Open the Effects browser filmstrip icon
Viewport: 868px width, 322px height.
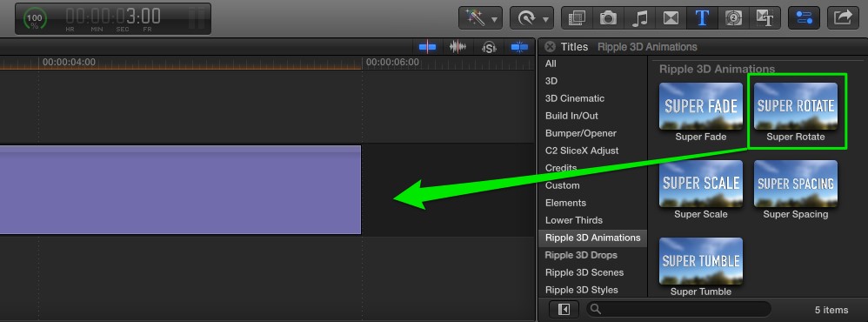(x=577, y=18)
